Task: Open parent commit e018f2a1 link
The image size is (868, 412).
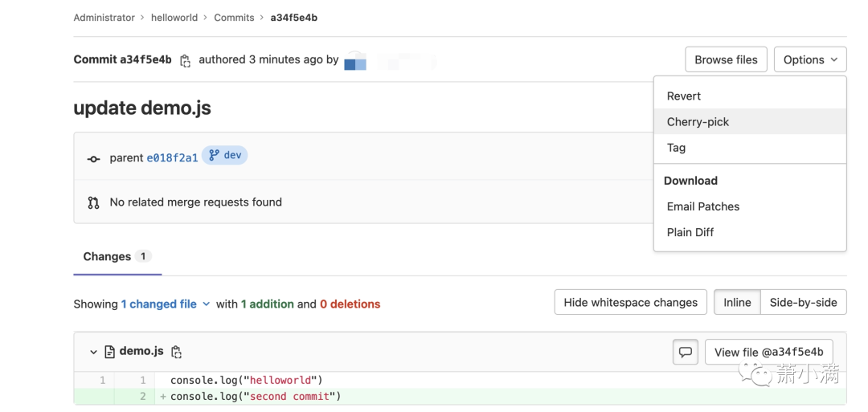Action: 172,157
